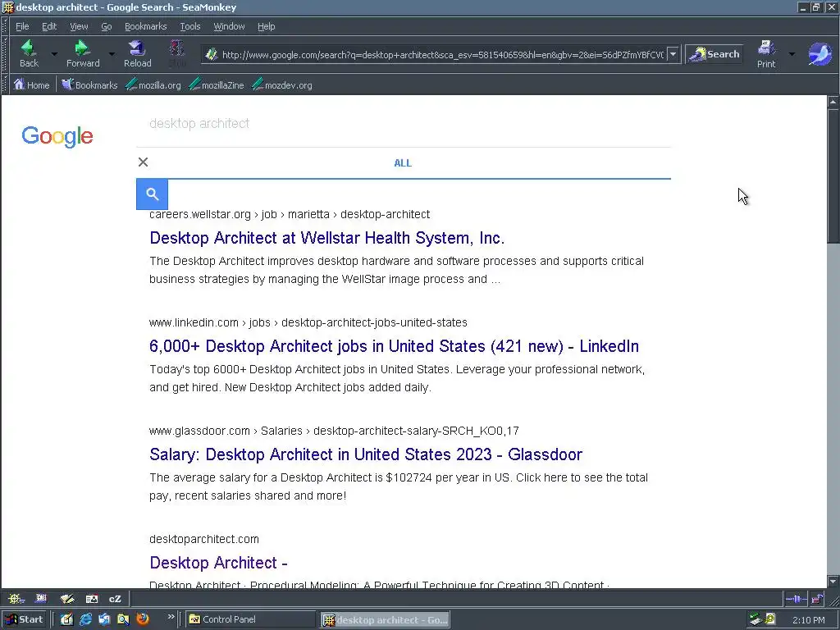Open the mozillaZine bookmark
Viewport: 840px width, 630px height.
pos(217,84)
